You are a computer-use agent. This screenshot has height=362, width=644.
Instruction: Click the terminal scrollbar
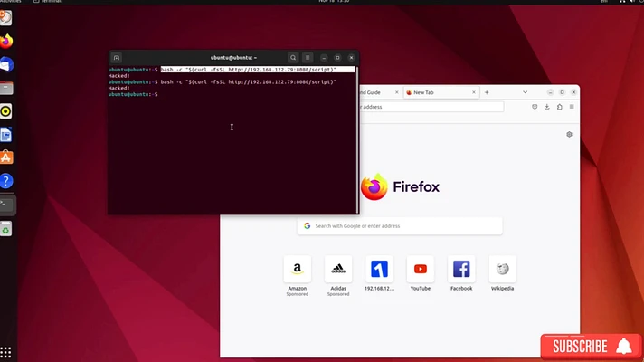point(357,139)
